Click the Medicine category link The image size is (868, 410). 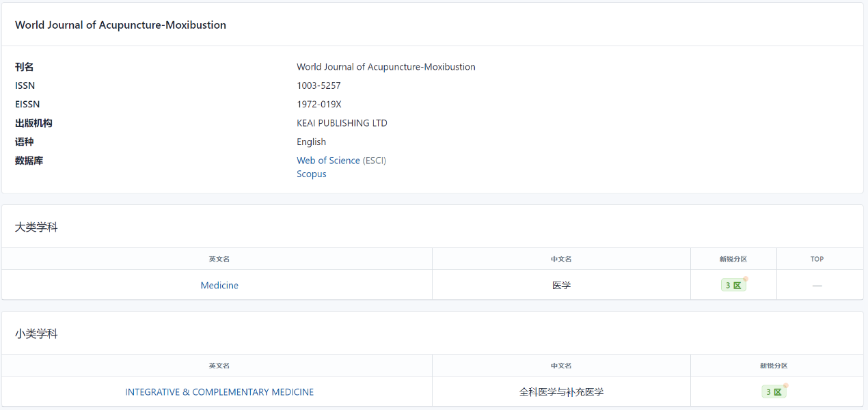point(219,286)
